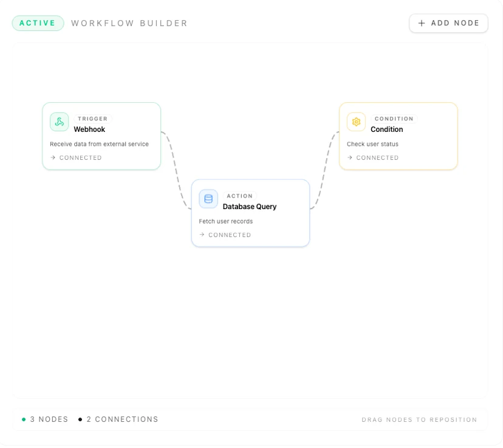The width and height of the screenshot is (503, 448).
Task: Click 'Receive data from external service' text
Action: (99, 144)
